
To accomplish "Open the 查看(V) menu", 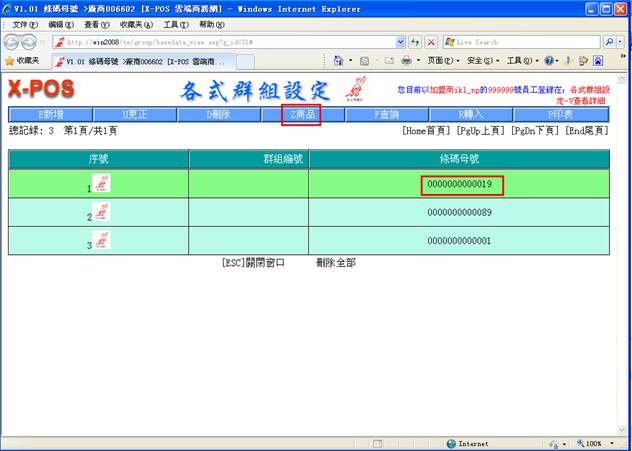I will click(97, 24).
